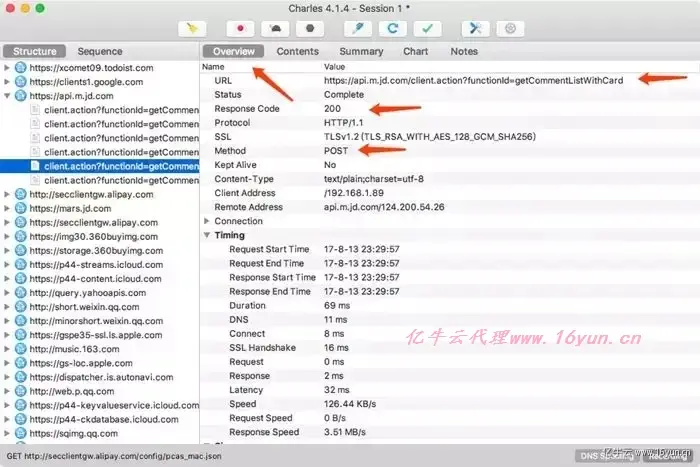The image size is (700, 467).
Task: Open the tools wrench icon
Action: [476, 29]
